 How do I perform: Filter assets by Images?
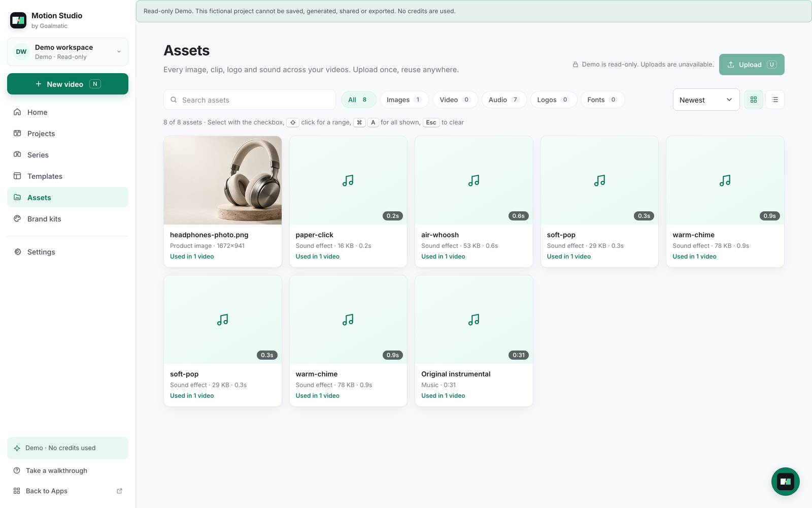tap(404, 100)
